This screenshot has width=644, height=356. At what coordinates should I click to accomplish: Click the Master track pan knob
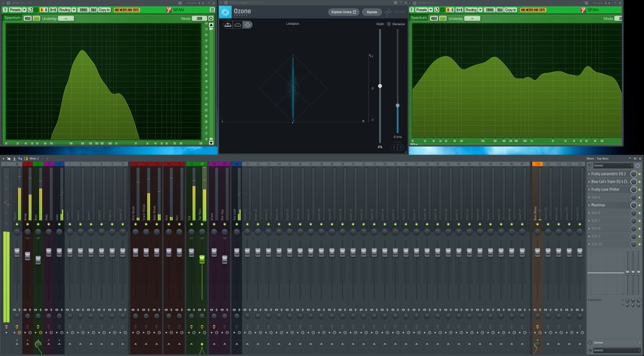17,232
